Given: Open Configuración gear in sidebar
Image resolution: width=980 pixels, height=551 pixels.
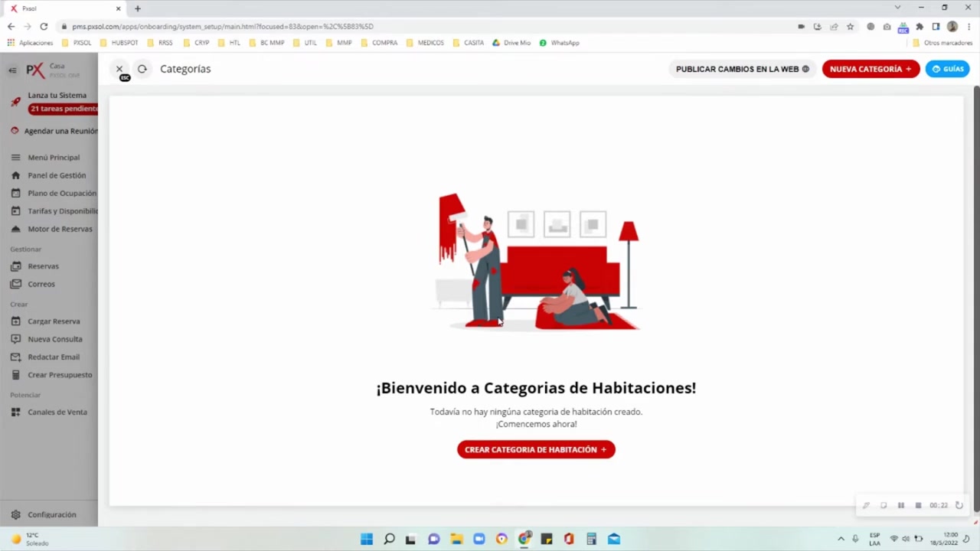Looking at the screenshot, I should tap(15, 515).
